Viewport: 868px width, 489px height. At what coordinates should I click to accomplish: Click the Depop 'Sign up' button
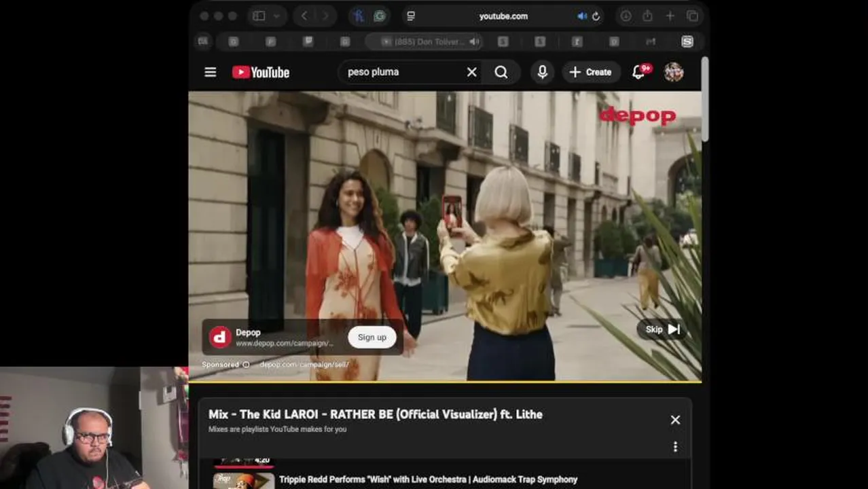(x=372, y=337)
